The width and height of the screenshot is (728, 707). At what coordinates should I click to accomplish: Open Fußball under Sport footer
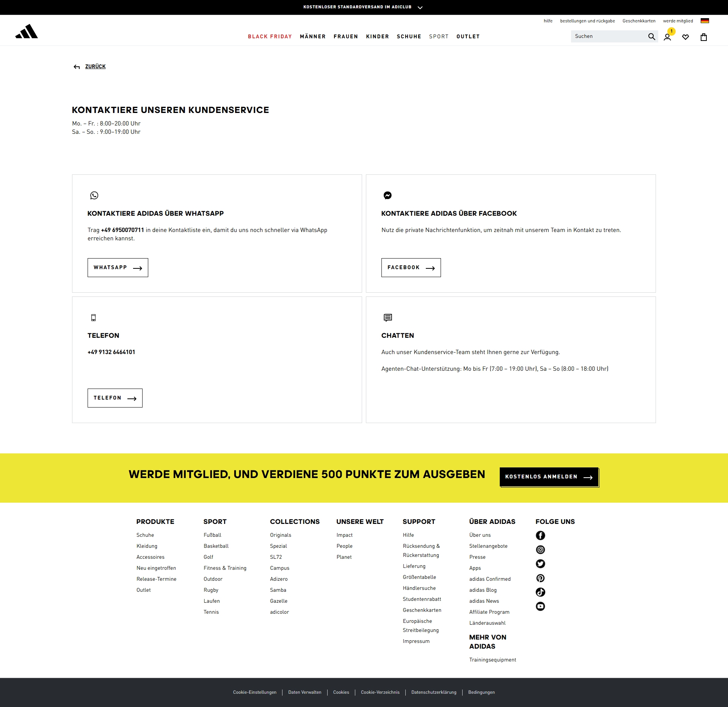pyautogui.click(x=212, y=535)
